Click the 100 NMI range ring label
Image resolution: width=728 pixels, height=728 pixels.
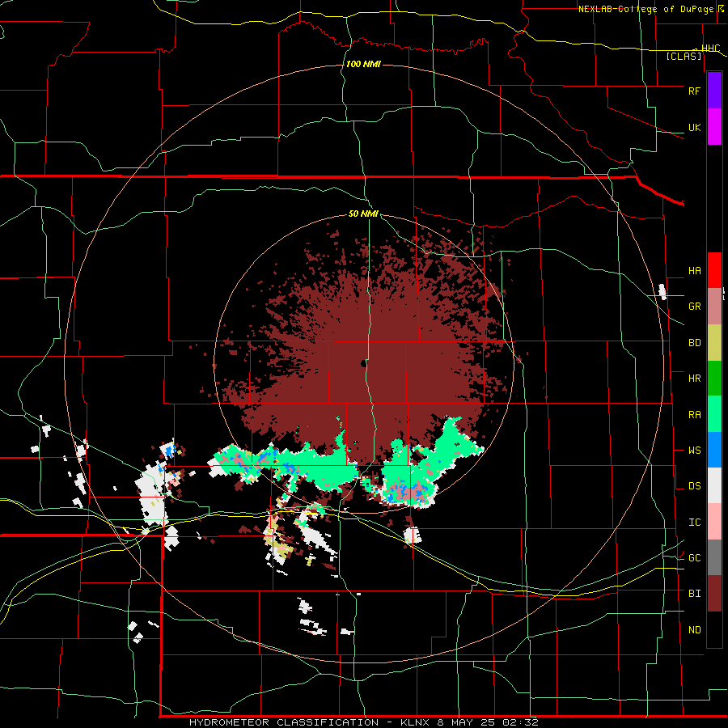click(x=363, y=64)
